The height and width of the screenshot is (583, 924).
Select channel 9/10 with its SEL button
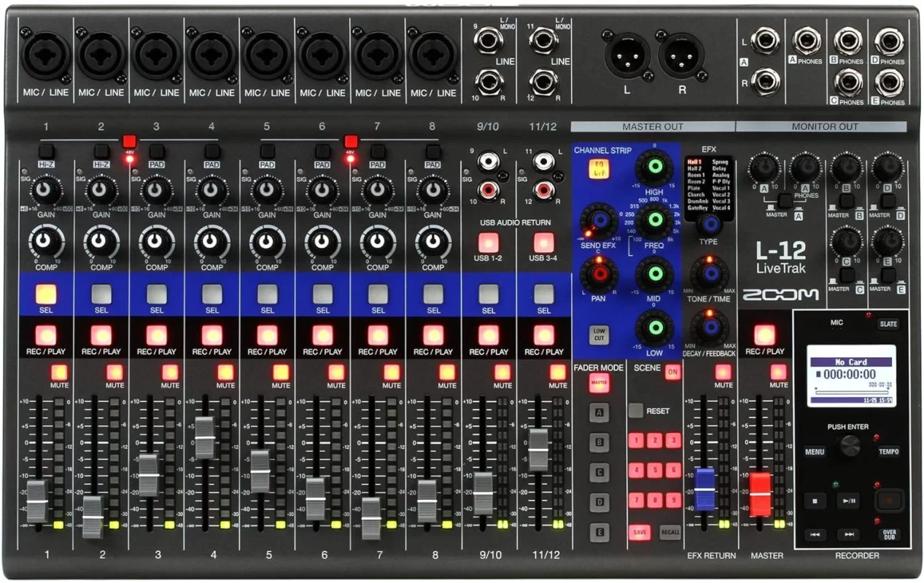pyautogui.click(x=488, y=294)
